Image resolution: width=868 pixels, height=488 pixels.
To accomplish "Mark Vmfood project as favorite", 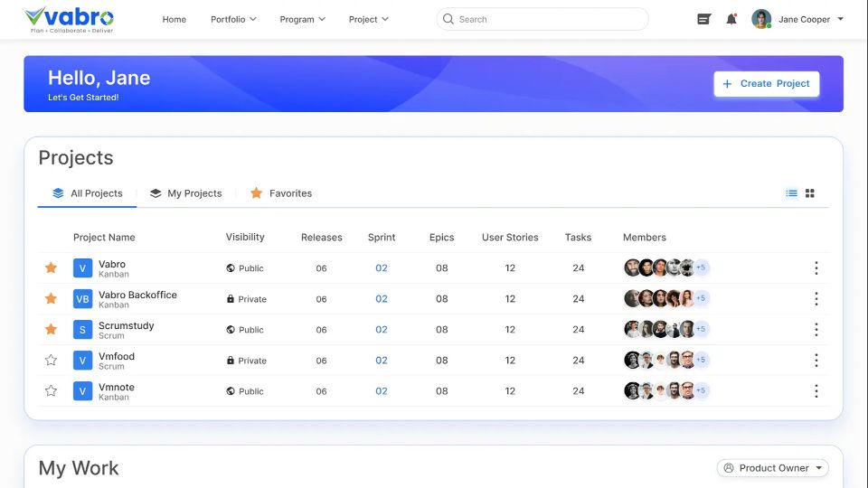I will (x=52, y=361).
